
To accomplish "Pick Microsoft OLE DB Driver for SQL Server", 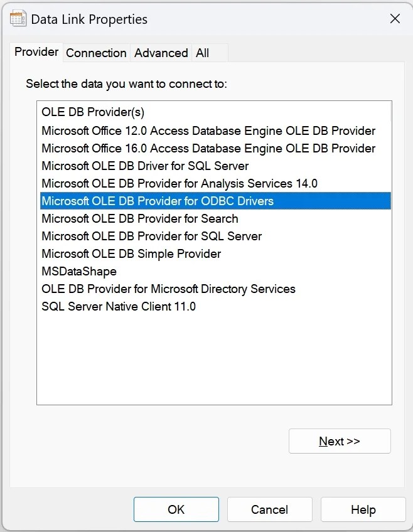I will point(145,166).
